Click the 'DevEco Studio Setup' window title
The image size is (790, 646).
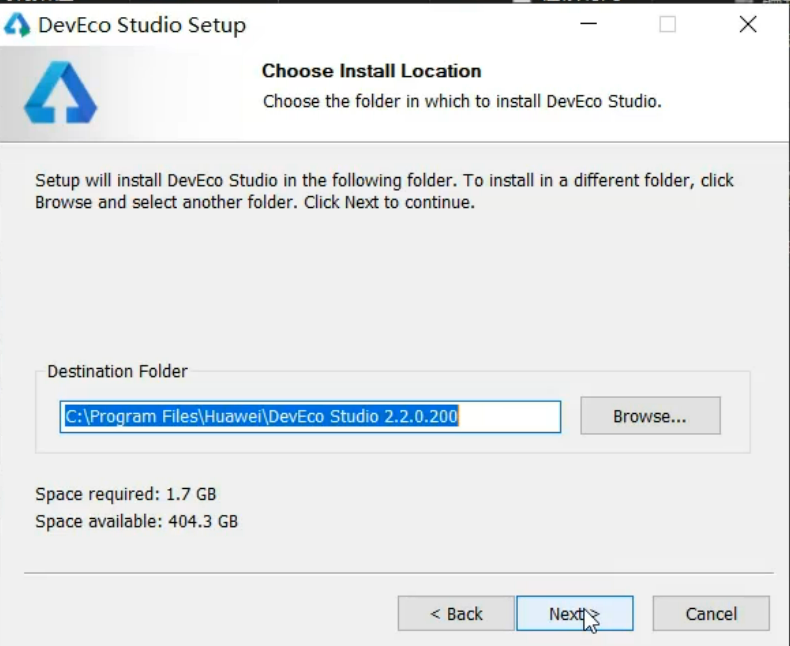pyautogui.click(x=142, y=25)
